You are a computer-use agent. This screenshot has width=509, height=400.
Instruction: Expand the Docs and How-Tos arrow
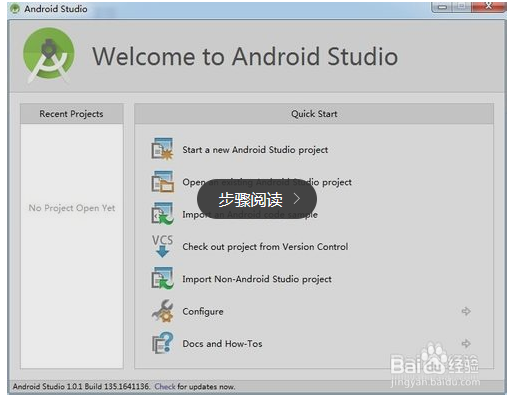[466, 343]
